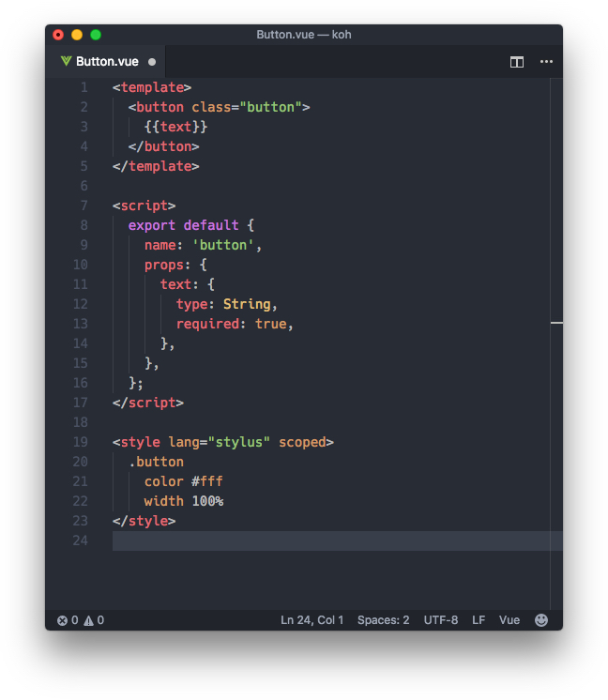Select the Button.vue editor tab
This screenshot has height=700, width=608.
tap(105, 62)
